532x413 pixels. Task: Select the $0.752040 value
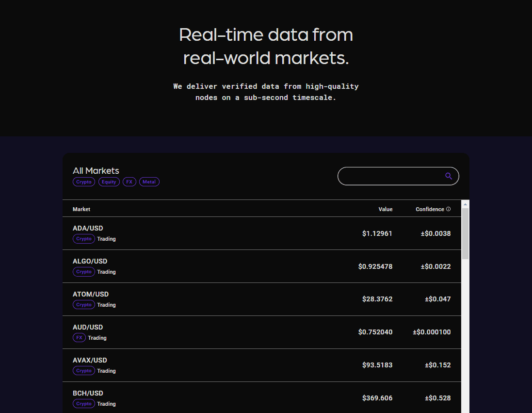tap(375, 332)
